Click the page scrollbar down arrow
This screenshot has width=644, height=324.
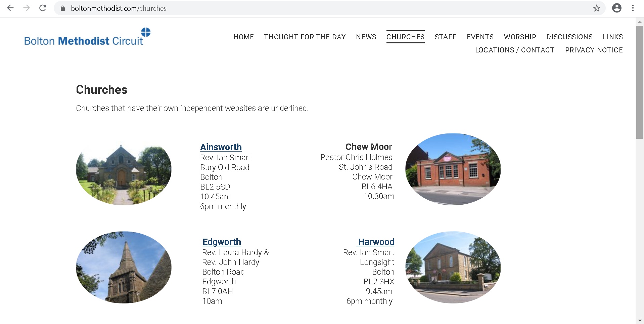pos(640,320)
